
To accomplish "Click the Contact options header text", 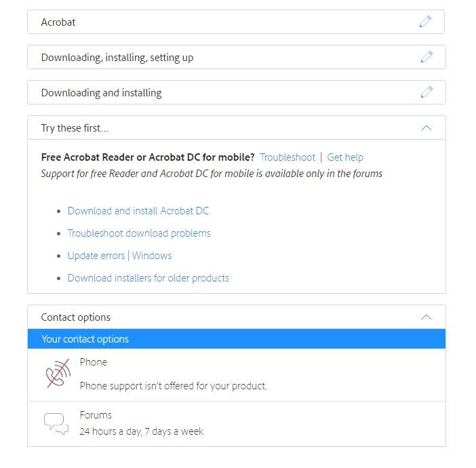I will click(x=75, y=317).
